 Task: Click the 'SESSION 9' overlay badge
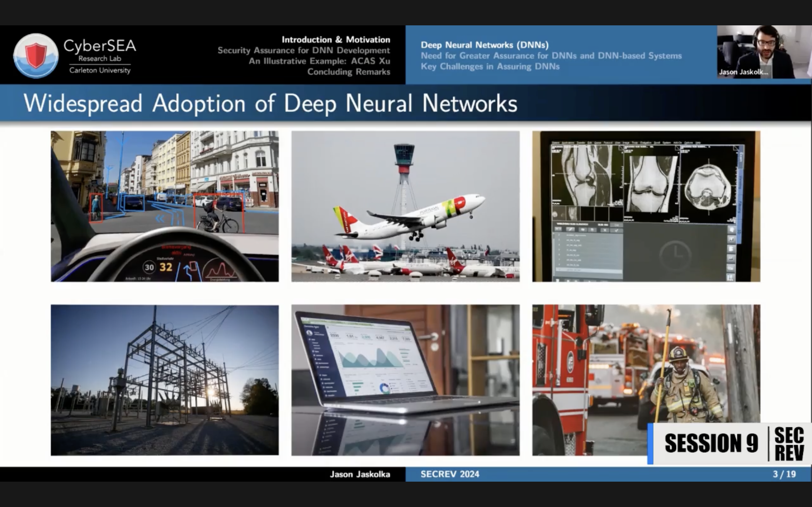click(x=711, y=443)
